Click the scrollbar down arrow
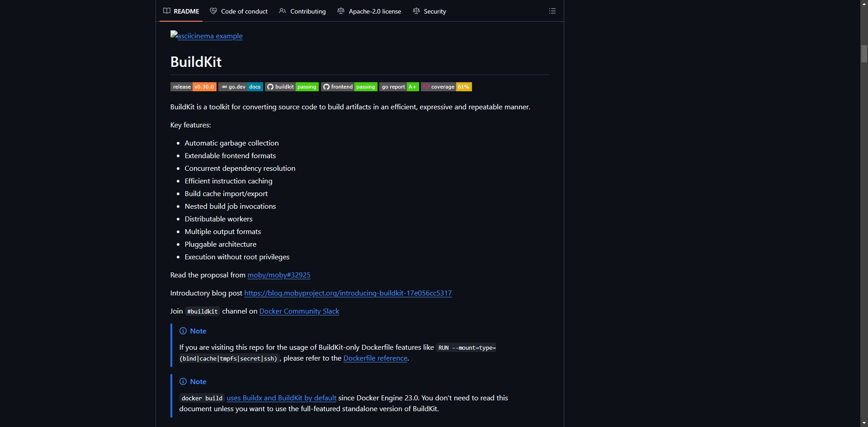 point(864,423)
